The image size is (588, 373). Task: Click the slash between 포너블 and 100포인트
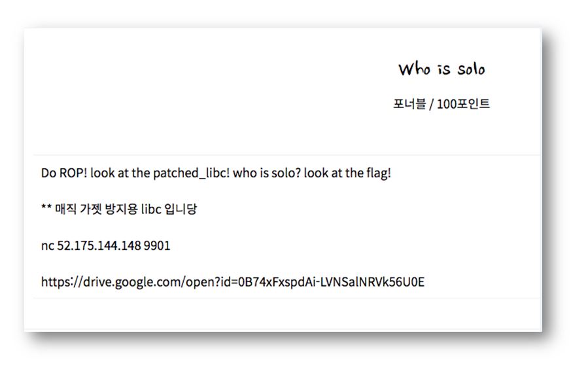click(x=431, y=104)
